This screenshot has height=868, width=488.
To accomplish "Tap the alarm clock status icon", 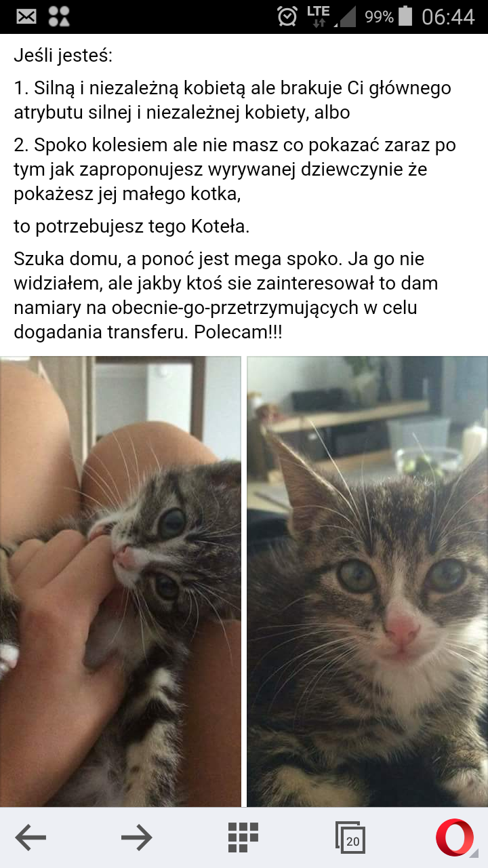I will point(287,16).
